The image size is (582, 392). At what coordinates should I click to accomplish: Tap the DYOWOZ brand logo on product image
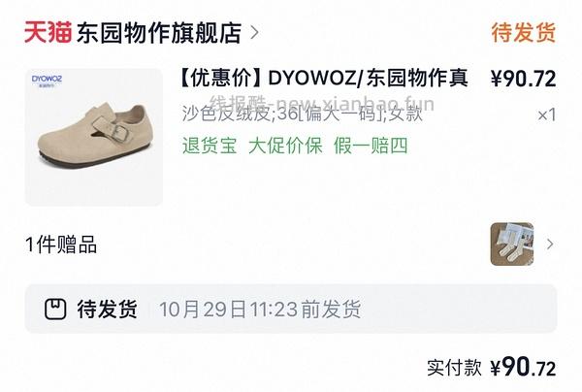[x=47, y=81]
